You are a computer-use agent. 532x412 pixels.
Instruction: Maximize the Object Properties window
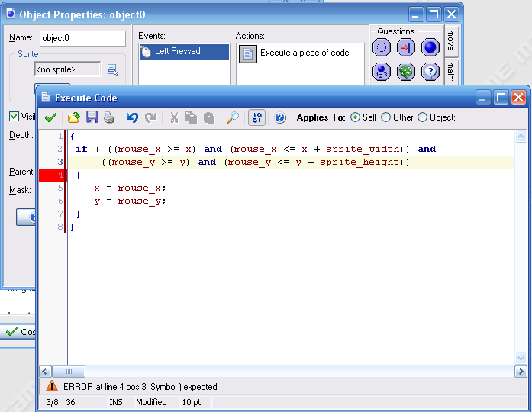pyautogui.click(x=434, y=14)
